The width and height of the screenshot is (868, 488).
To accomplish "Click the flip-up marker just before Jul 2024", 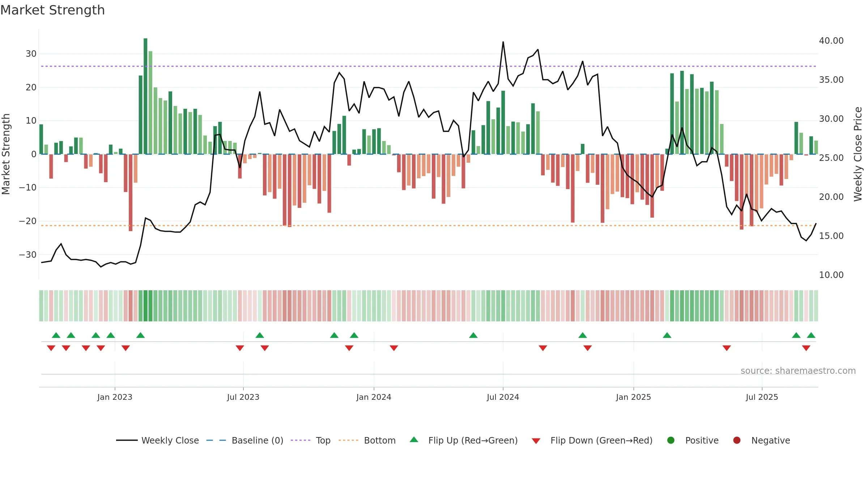I will (473, 335).
